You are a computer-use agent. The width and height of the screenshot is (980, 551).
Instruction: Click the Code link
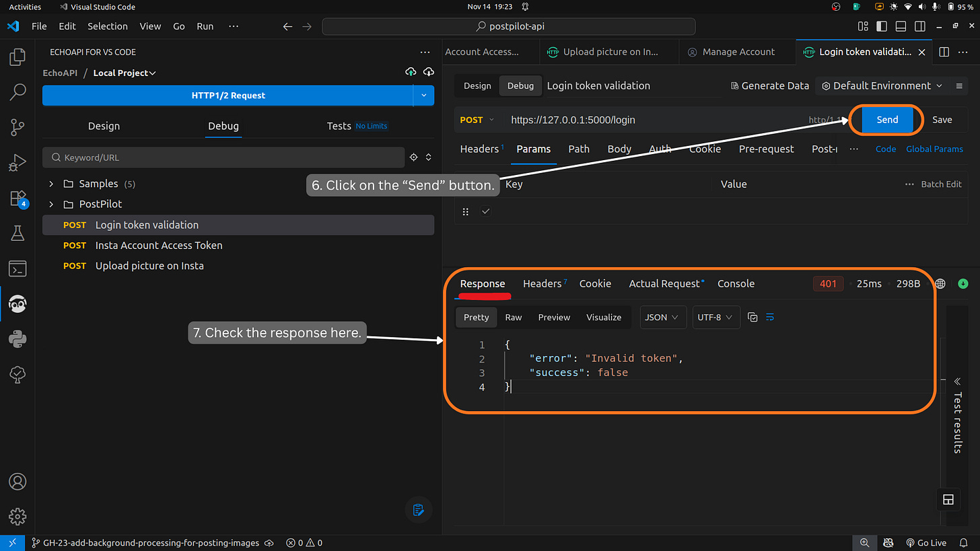[x=886, y=149]
